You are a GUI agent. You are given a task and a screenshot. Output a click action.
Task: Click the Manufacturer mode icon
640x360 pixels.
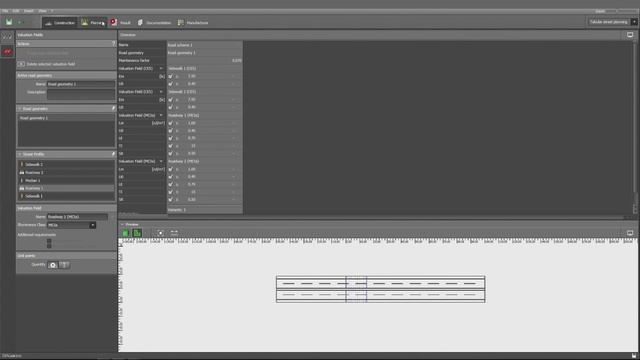[x=180, y=22]
